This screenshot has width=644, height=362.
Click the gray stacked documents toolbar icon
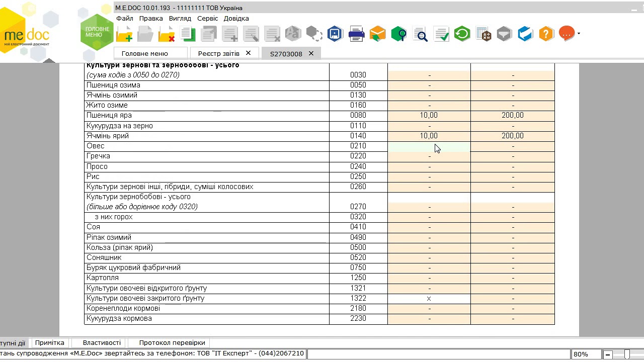pyautogui.click(x=209, y=34)
